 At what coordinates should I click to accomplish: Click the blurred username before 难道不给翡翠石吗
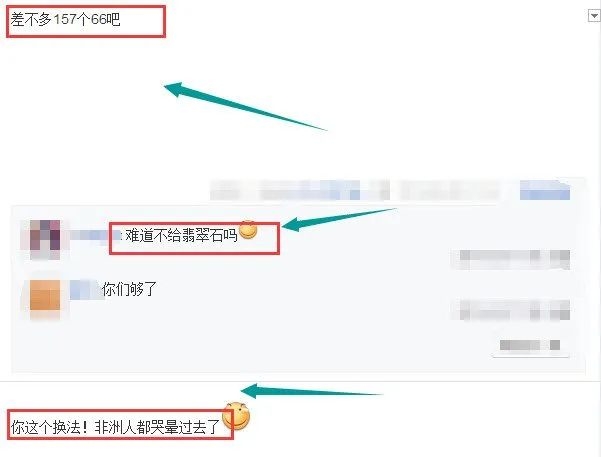click(x=93, y=235)
